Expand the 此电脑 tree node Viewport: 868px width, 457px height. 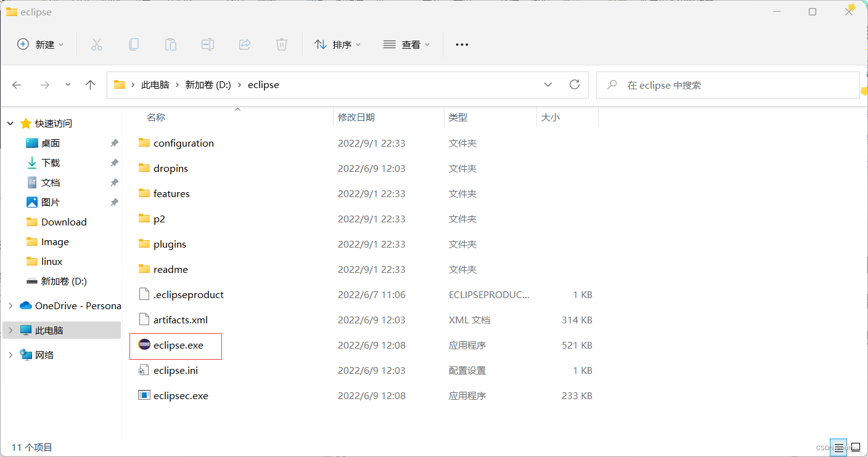point(10,330)
